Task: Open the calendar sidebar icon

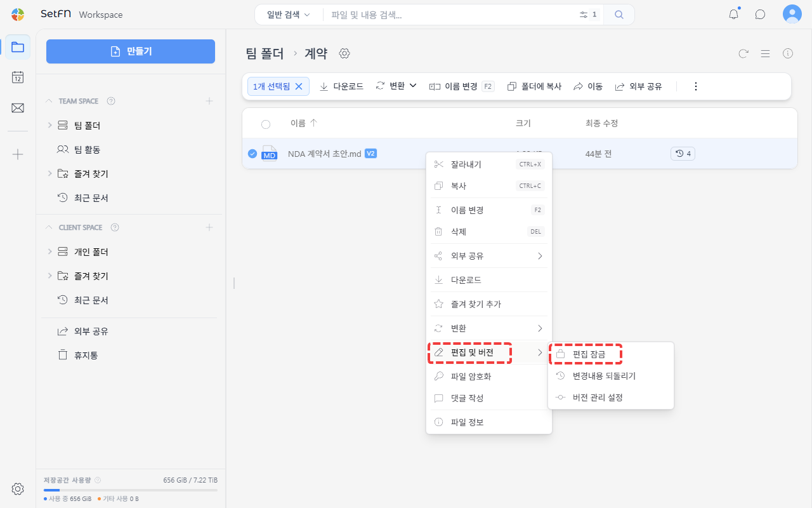Action: click(x=18, y=77)
